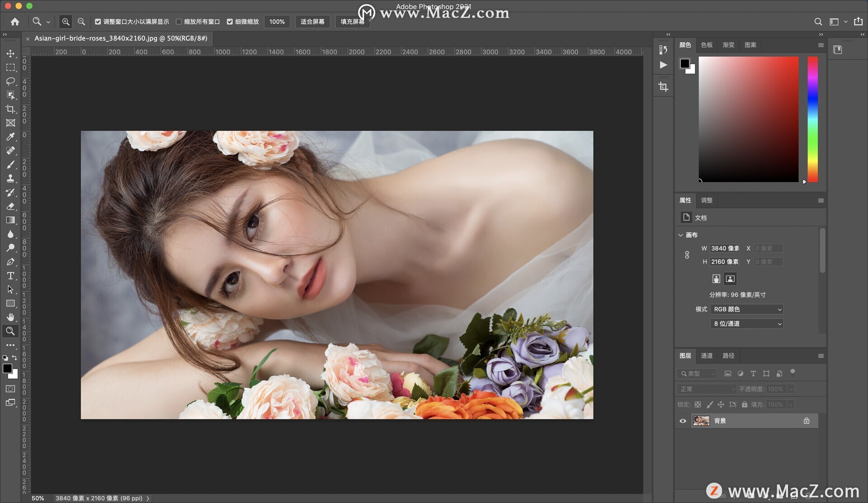Viewport: 868px width, 503px height.
Task: Go to Photoshop Home screen
Action: click(x=15, y=21)
